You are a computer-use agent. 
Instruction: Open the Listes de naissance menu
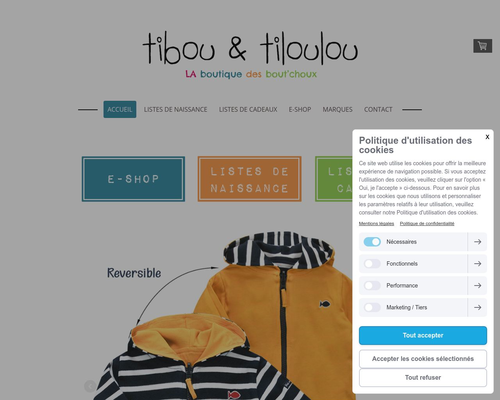pyautogui.click(x=175, y=109)
